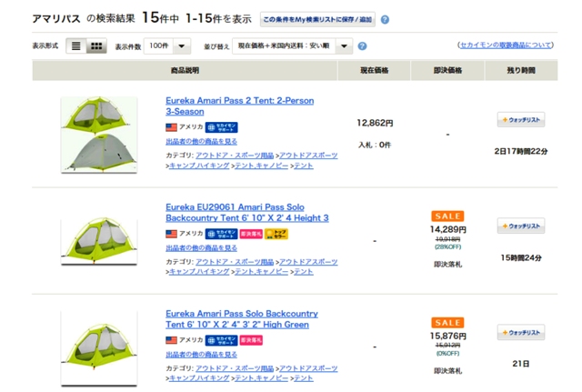Switch to list view display format

(x=76, y=46)
